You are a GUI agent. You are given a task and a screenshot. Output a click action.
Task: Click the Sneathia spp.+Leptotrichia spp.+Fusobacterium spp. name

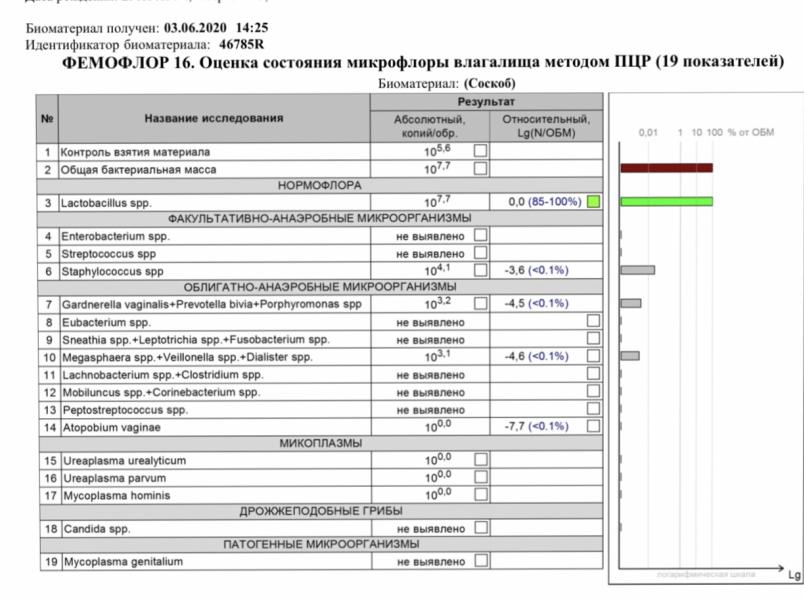pyautogui.click(x=196, y=339)
